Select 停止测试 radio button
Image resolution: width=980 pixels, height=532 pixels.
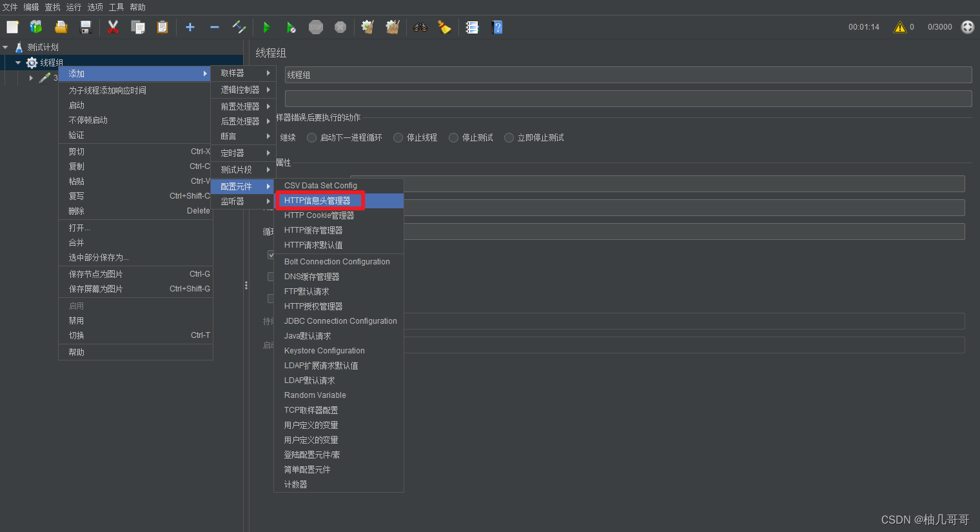[453, 138]
